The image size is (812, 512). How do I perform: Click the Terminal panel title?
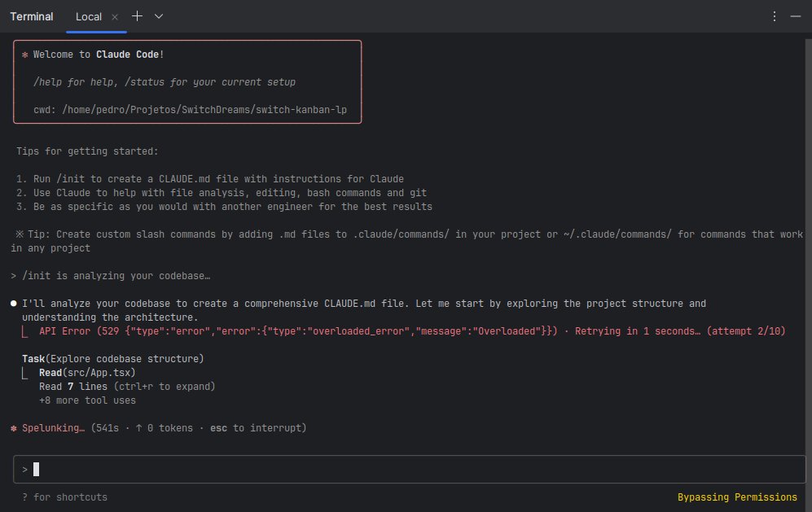(x=32, y=16)
